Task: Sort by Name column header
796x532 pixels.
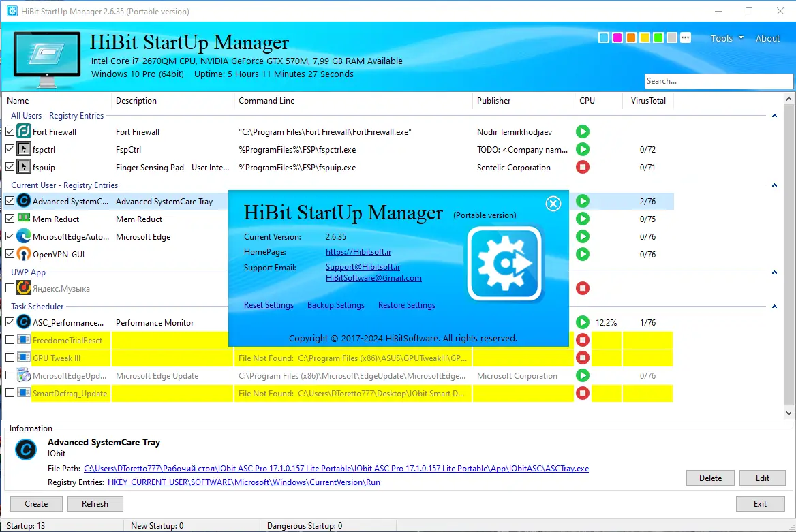Action: 57,101
